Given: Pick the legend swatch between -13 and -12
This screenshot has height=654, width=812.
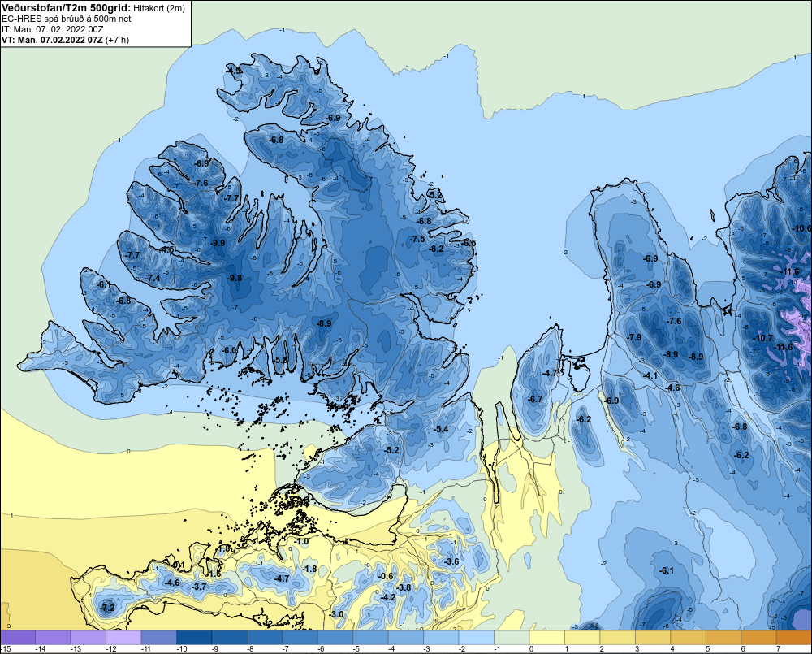Looking at the screenshot, I should 89,637.
